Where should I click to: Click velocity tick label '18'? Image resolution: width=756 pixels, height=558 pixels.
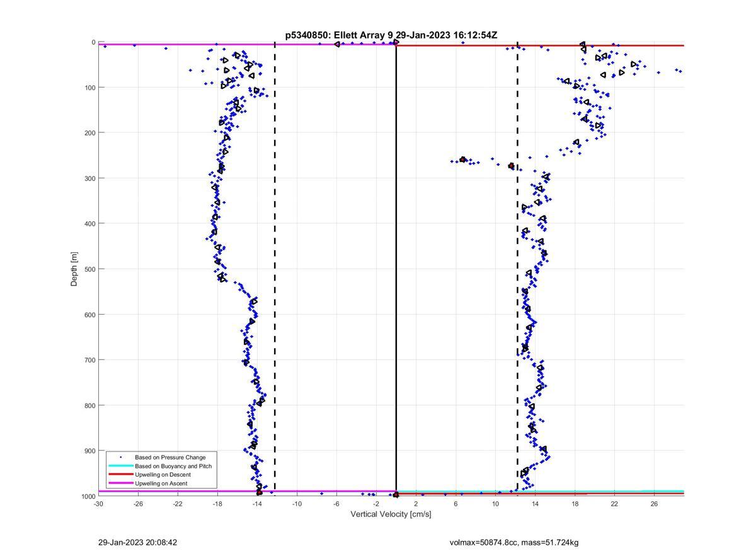coord(575,504)
